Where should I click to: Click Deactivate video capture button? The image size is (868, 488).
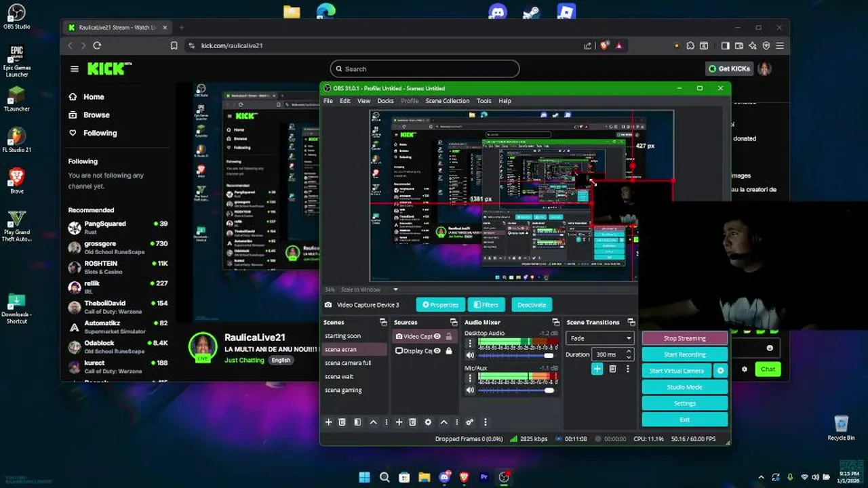click(532, 305)
